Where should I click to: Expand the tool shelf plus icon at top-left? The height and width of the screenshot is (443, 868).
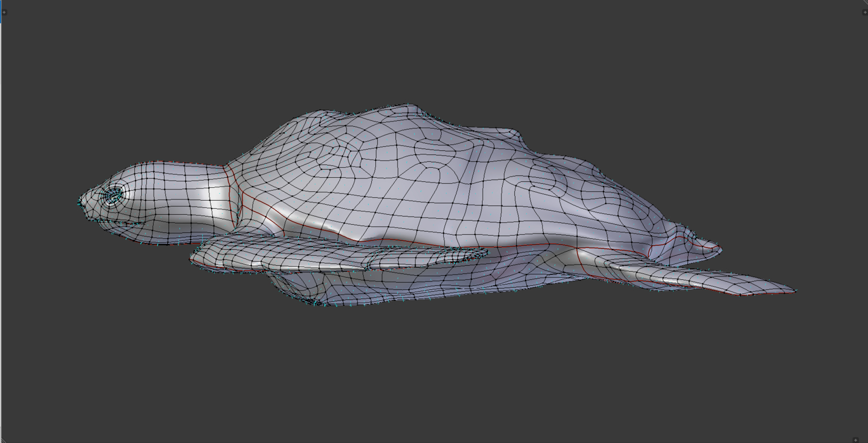[5, 12]
